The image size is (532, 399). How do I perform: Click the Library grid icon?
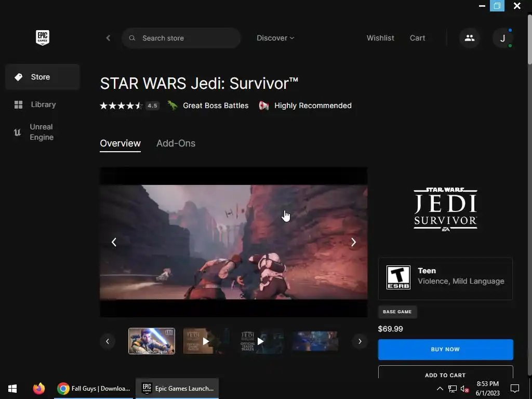[x=18, y=104]
